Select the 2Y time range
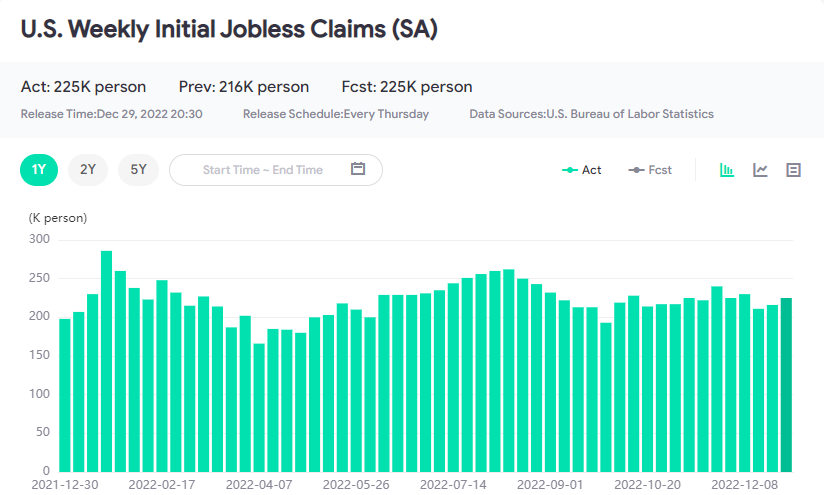 tap(88, 169)
